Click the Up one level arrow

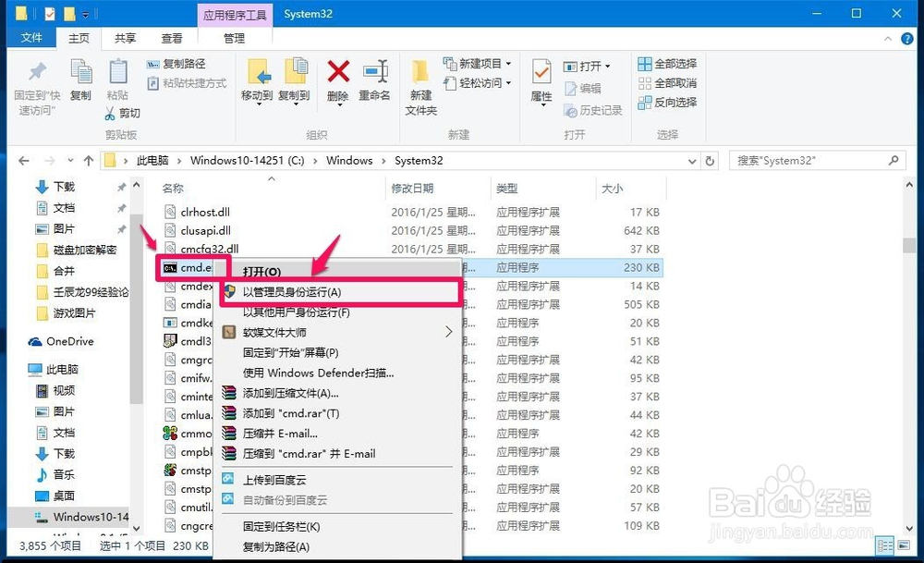pos(89,160)
